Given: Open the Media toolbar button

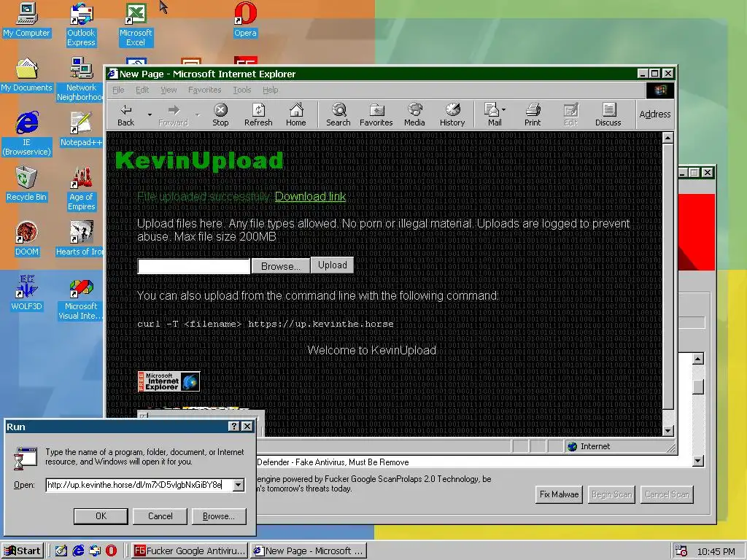Looking at the screenshot, I should click(x=414, y=114).
